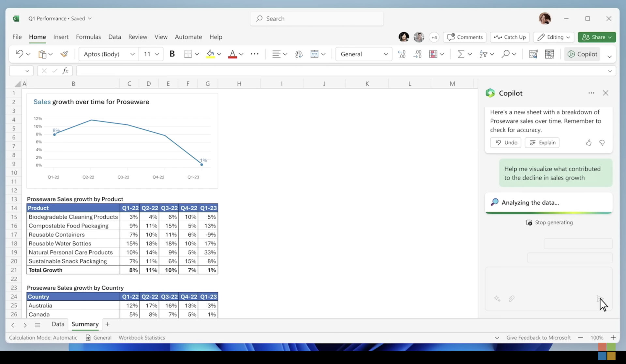Click the Wrap Text icon

pyautogui.click(x=298, y=54)
